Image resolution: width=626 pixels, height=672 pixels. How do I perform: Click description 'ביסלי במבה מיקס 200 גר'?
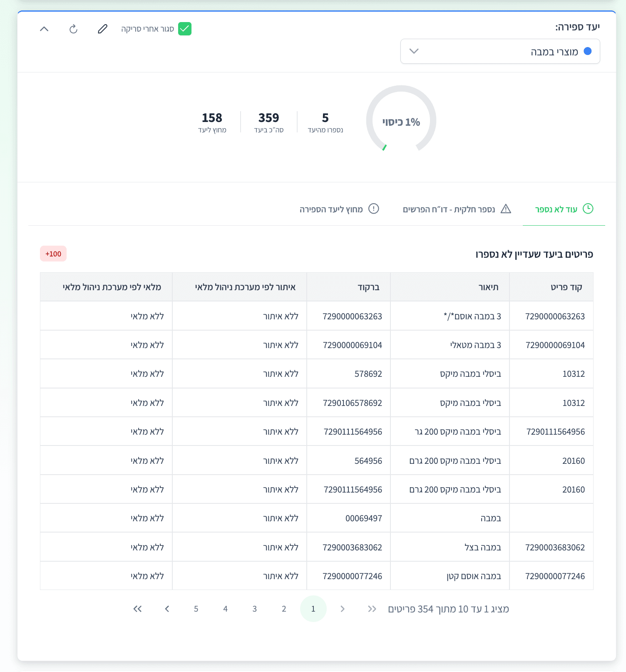[x=458, y=432]
